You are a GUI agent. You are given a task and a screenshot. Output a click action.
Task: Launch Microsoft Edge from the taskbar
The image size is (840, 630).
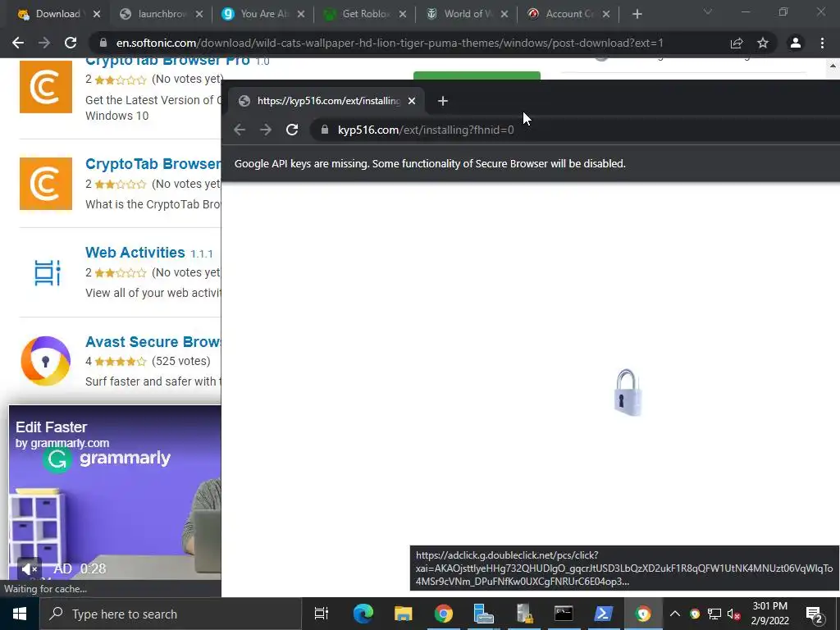(363, 614)
